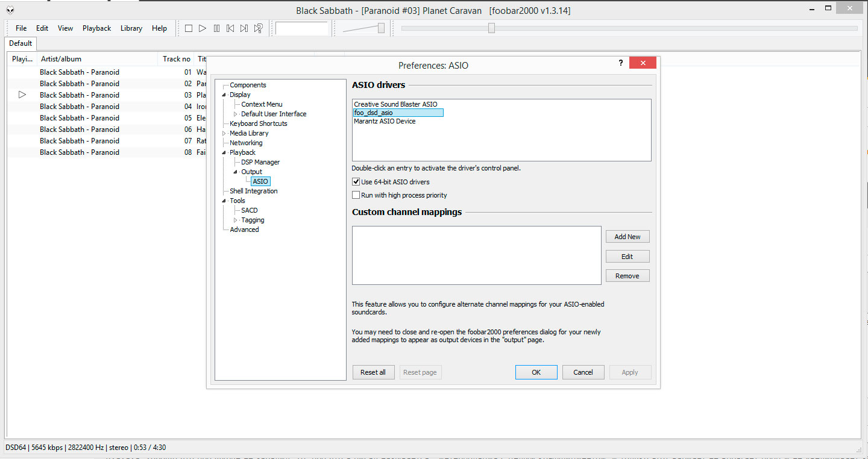Click the Apply button
This screenshot has height=459, width=868.
[x=631, y=372]
